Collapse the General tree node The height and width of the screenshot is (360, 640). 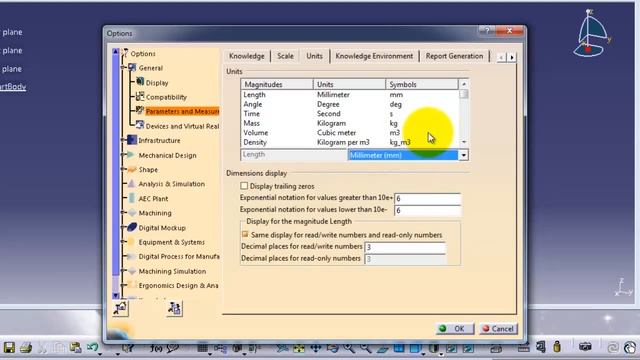click(x=123, y=68)
